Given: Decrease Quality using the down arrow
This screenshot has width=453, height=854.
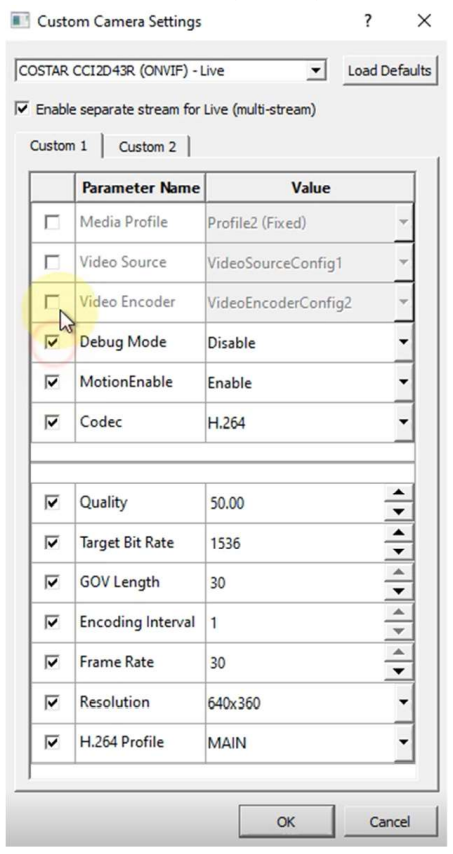Looking at the screenshot, I should [399, 512].
